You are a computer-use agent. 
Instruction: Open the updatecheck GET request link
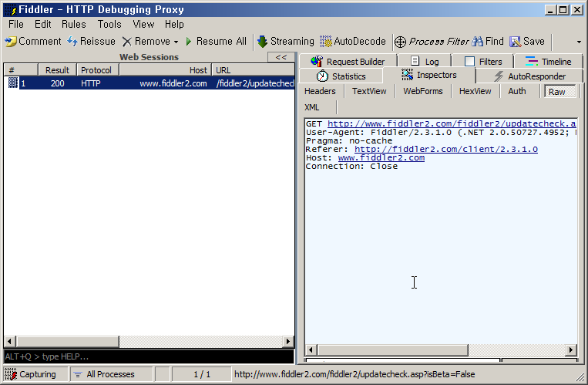(452, 123)
